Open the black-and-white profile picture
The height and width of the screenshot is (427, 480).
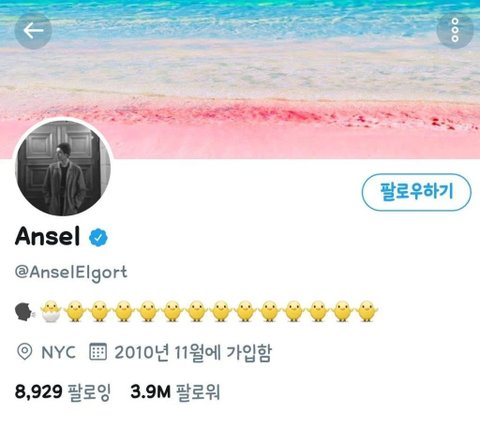point(63,168)
